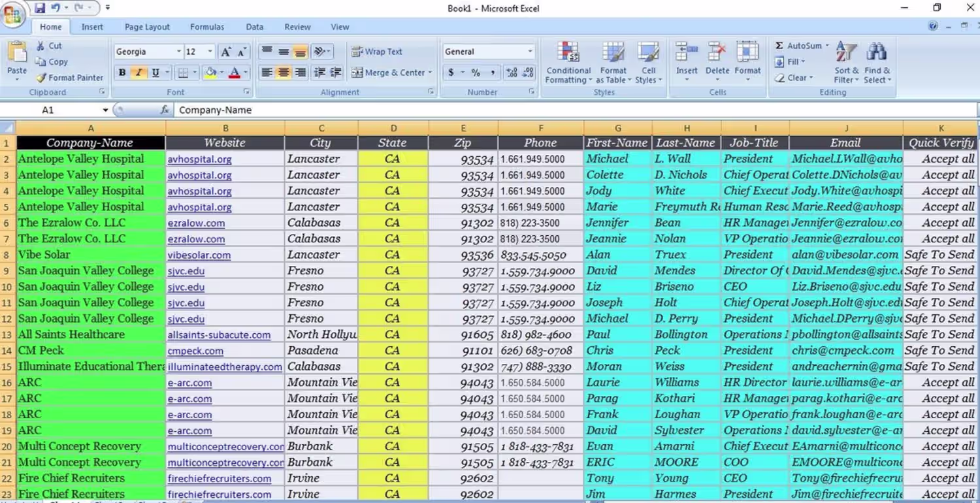The width and height of the screenshot is (980, 503).
Task: Expand the font size dropdown
Action: pos(210,52)
